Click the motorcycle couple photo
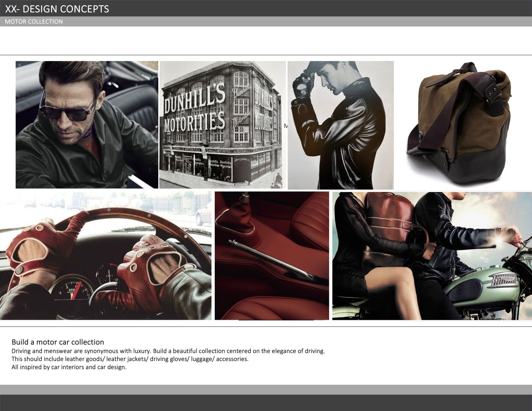Screen dimensions: 532x411 (x=432, y=255)
